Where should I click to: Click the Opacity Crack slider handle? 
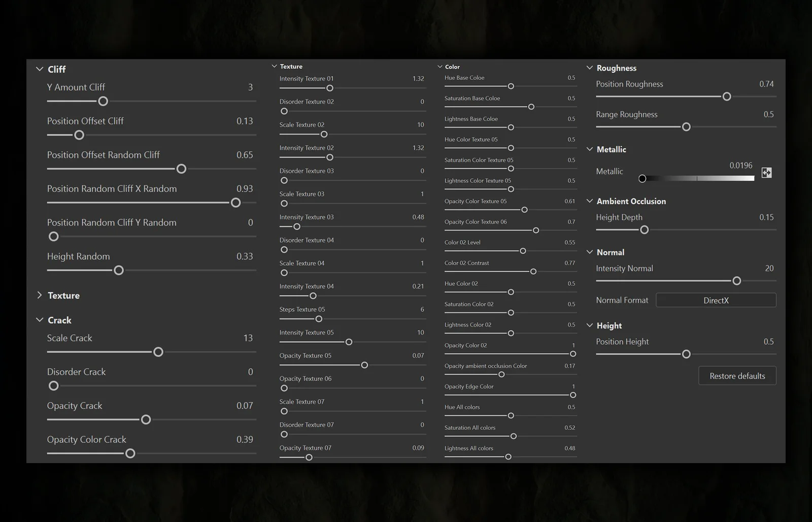point(146,419)
